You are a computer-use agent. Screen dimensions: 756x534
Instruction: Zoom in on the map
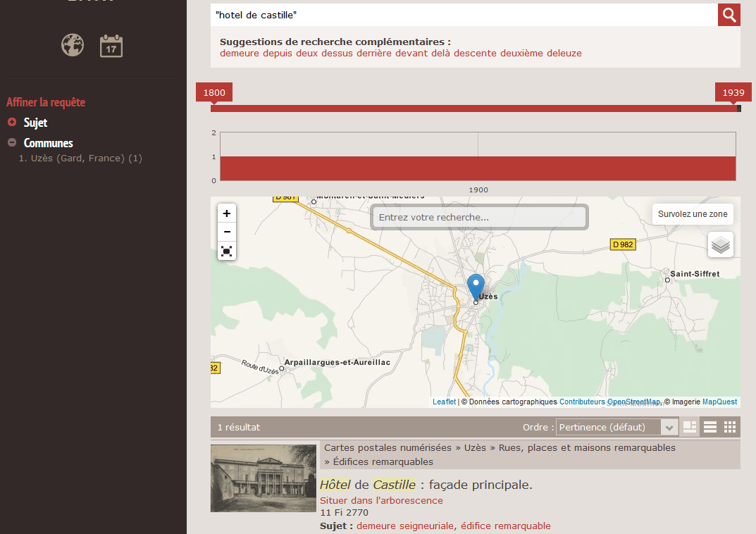pos(227,213)
